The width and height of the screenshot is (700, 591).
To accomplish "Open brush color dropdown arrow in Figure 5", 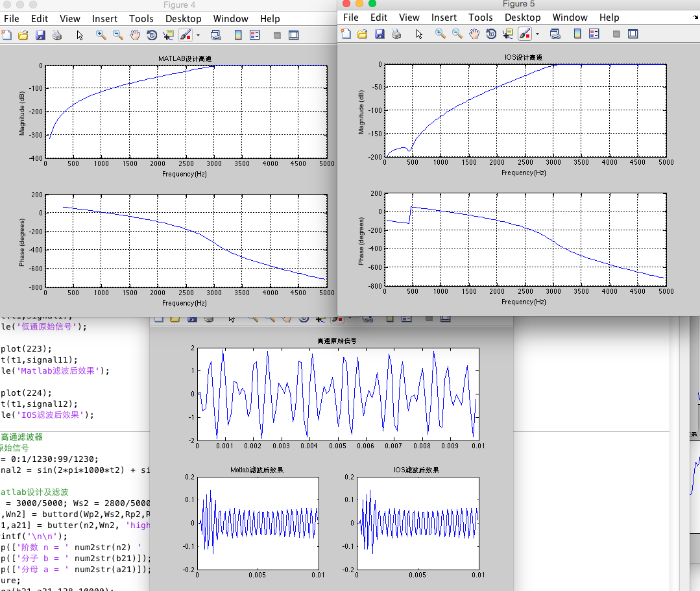I will 538,34.
